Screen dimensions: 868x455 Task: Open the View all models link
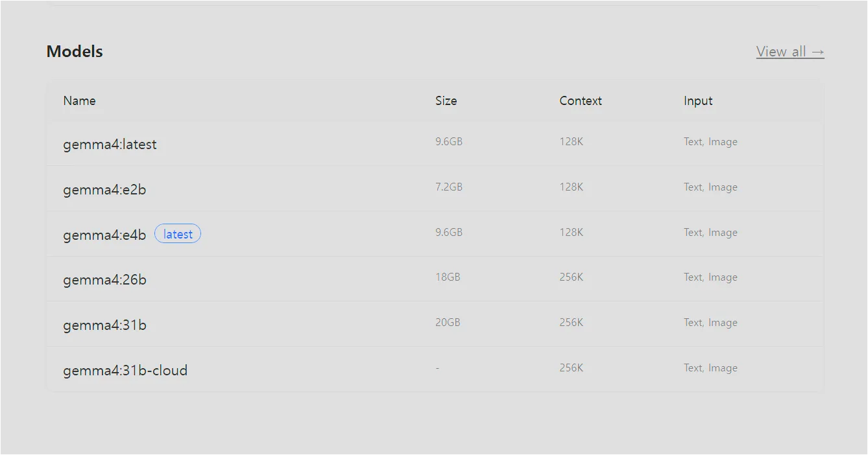790,52
